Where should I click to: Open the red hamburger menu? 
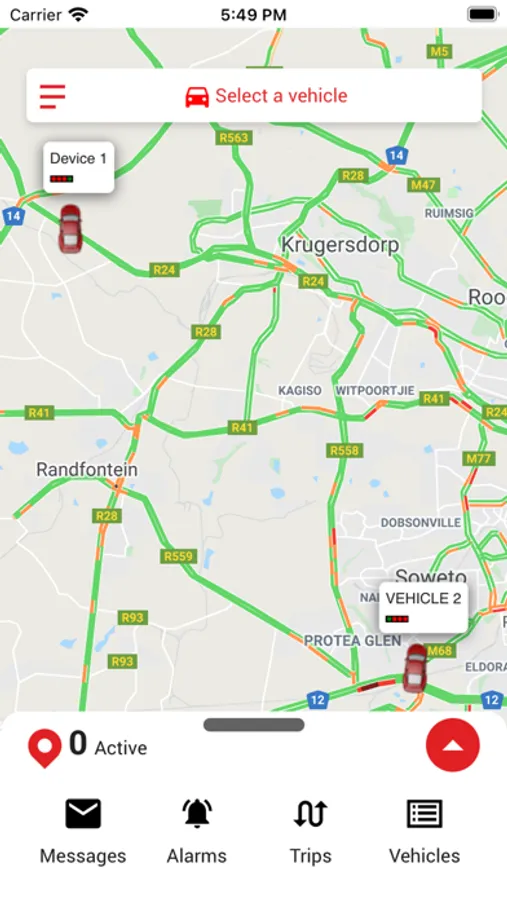tap(52, 96)
